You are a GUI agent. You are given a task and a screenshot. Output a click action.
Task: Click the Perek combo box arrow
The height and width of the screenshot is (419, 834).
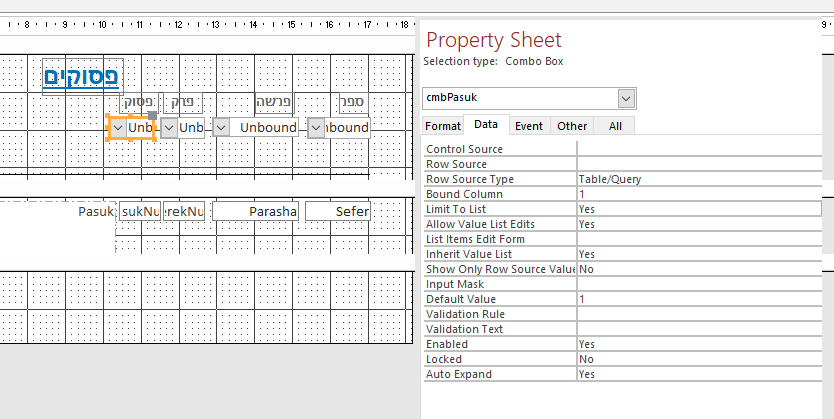(169, 128)
